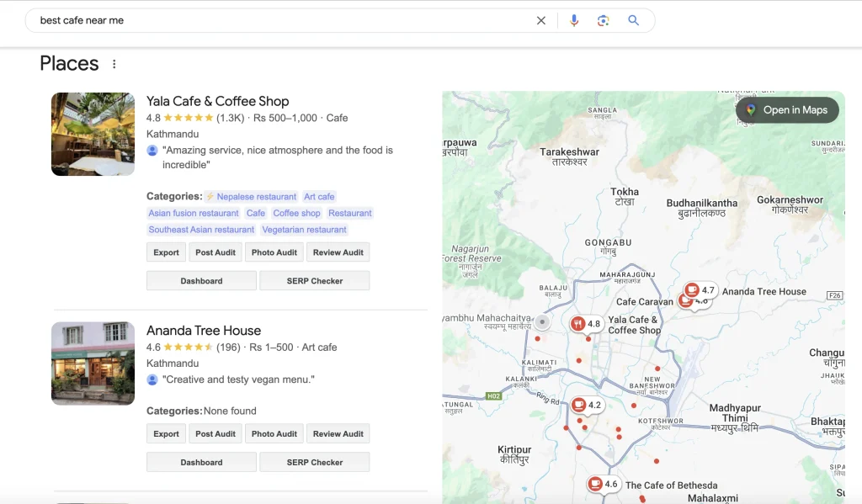Export the Yala Cafe listing
Image resolution: width=862 pixels, height=504 pixels.
[166, 252]
